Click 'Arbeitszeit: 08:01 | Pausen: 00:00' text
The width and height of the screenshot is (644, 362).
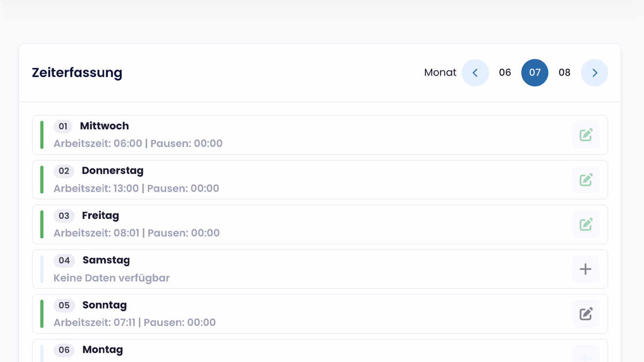(x=137, y=233)
